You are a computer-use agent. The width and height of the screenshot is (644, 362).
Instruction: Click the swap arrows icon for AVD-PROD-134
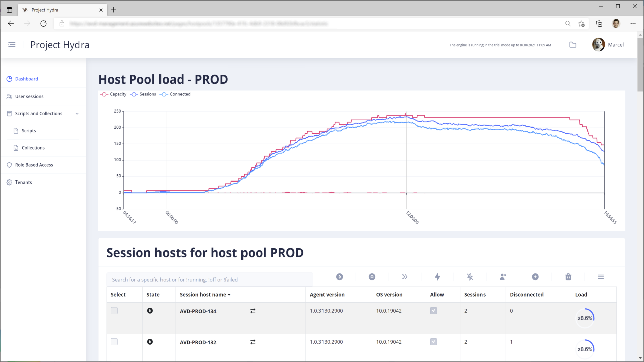click(253, 311)
